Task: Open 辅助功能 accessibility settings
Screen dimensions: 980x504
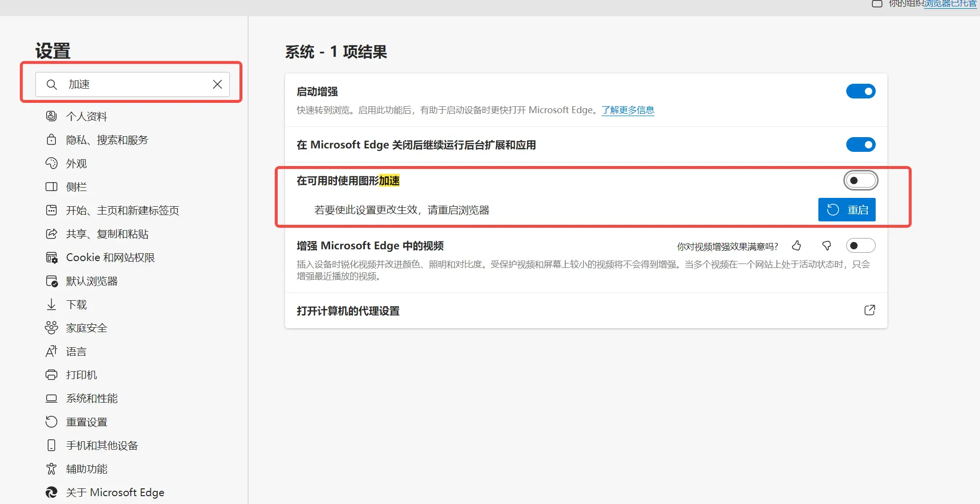Action: [87, 469]
